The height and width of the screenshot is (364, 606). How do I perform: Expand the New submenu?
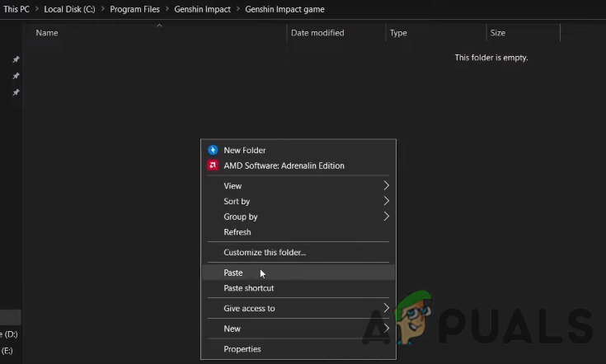(298, 329)
